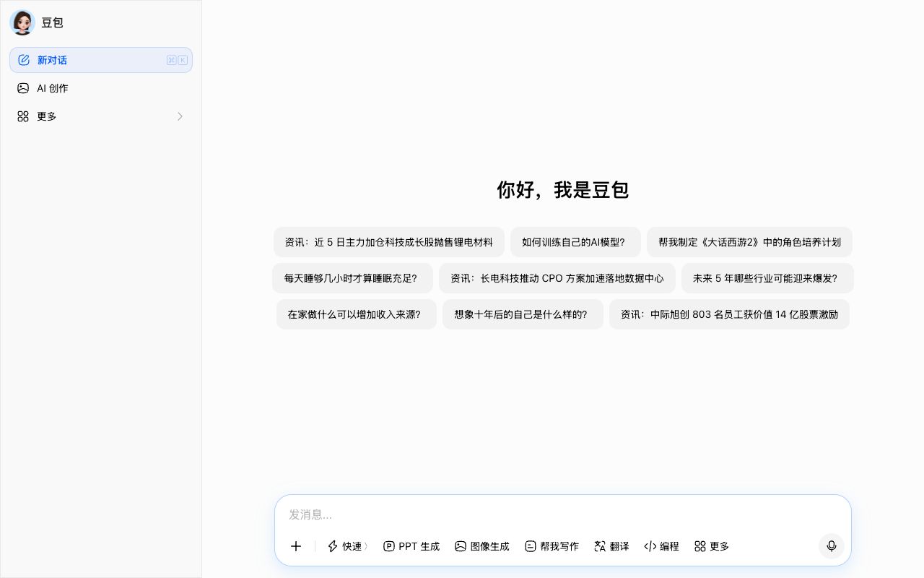Open the AI 创作 sidebar item
The height and width of the screenshot is (578, 924).
101,88
